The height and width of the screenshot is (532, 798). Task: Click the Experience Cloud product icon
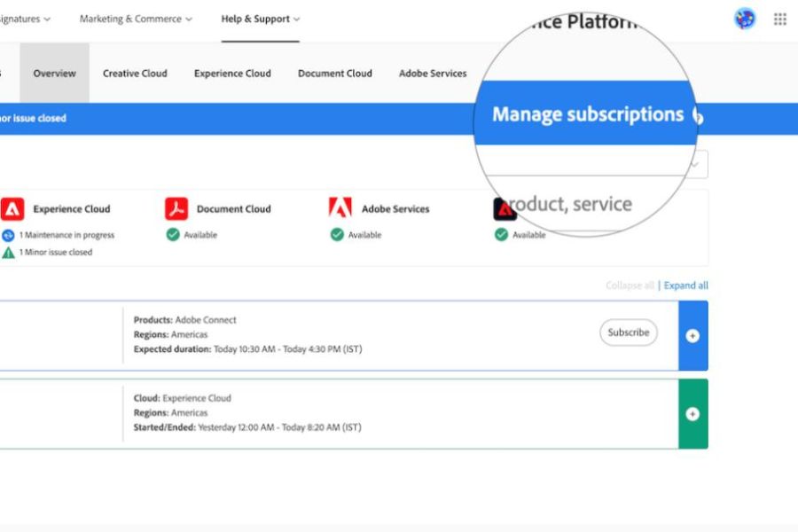(x=12, y=208)
